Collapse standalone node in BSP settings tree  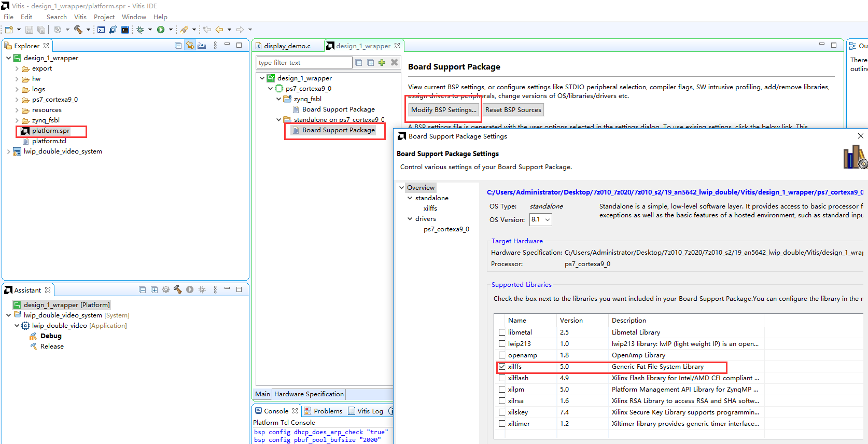[410, 198]
